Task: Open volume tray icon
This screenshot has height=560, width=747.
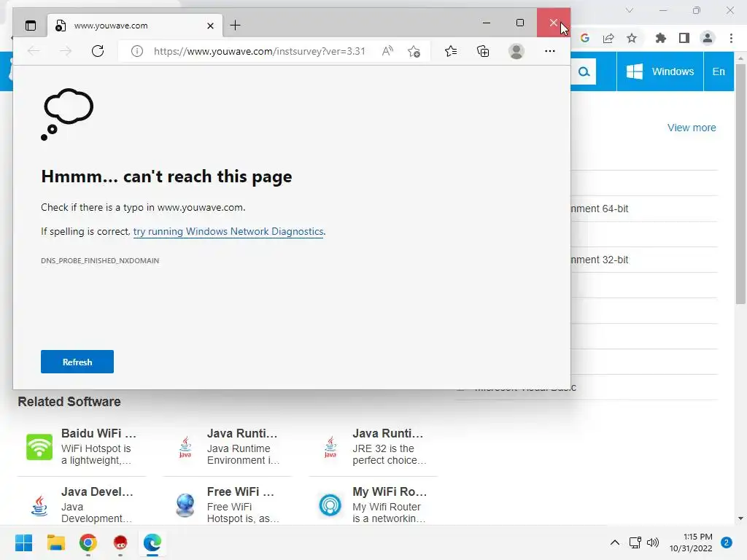Action: 653,542
